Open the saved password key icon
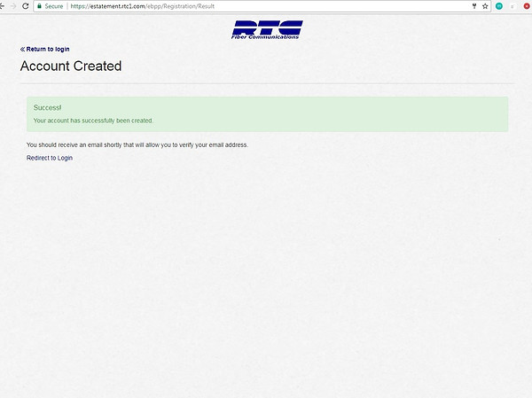This screenshot has width=532, height=398. coord(474,6)
